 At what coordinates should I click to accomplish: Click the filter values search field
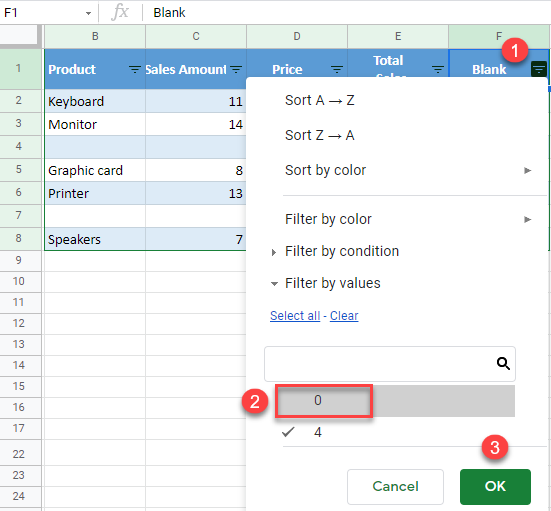point(390,364)
